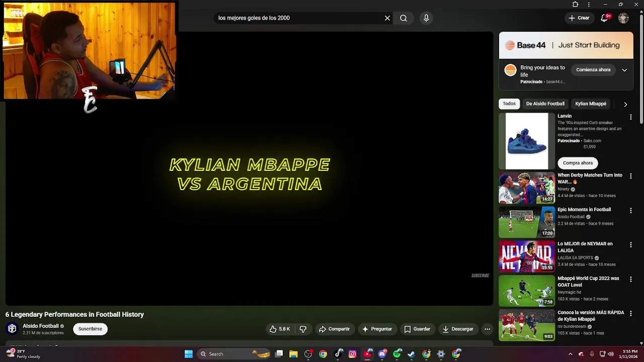This screenshot has width=644, height=362.
Task: Open options for When Derby Matches video
Action: pyautogui.click(x=630, y=176)
